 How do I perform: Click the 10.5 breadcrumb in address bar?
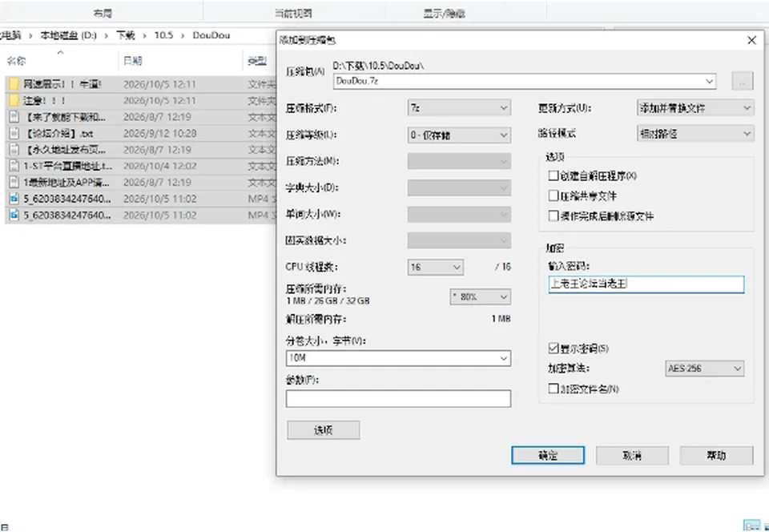pyautogui.click(x=163, y=35)
